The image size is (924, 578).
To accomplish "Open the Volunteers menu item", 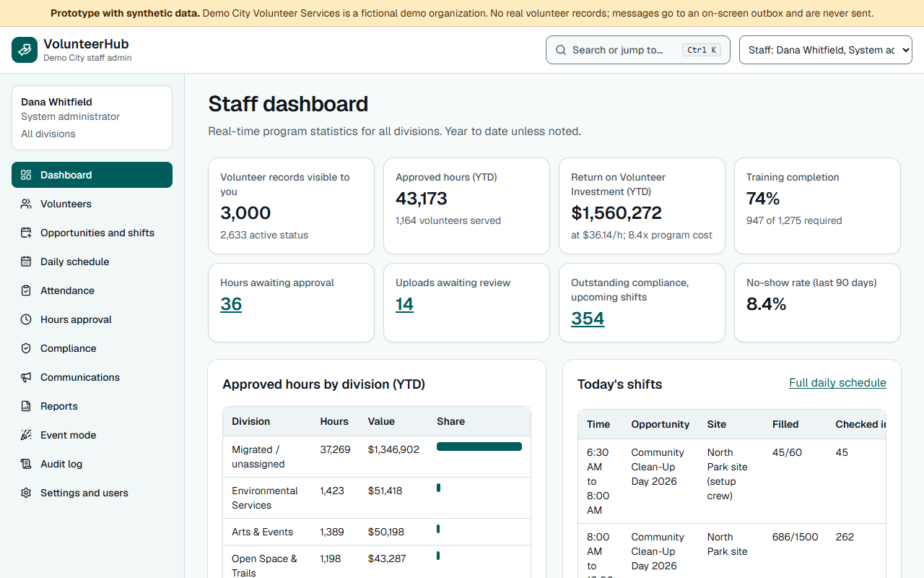I will [92, 204].
